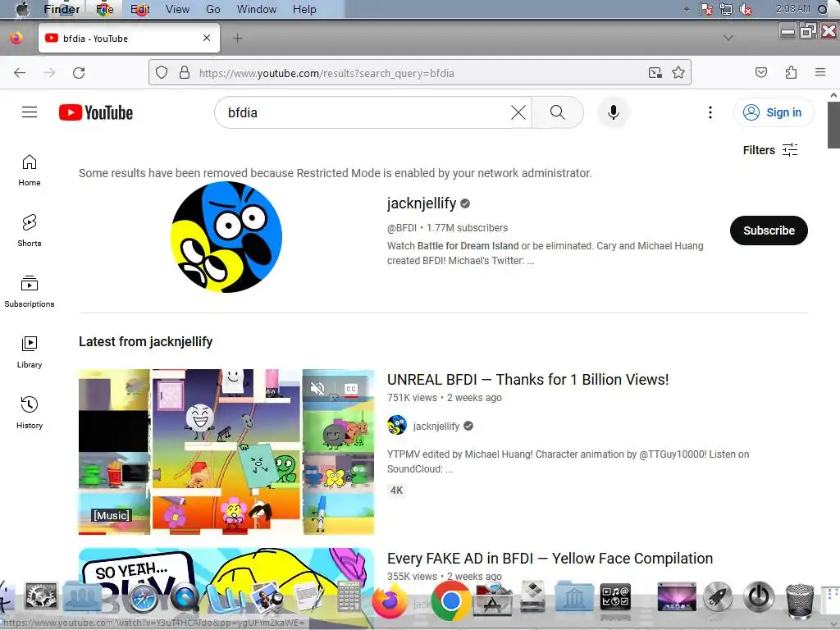Go to Home in the sidebar
This screenshot has width=840, height=630.
30,171
